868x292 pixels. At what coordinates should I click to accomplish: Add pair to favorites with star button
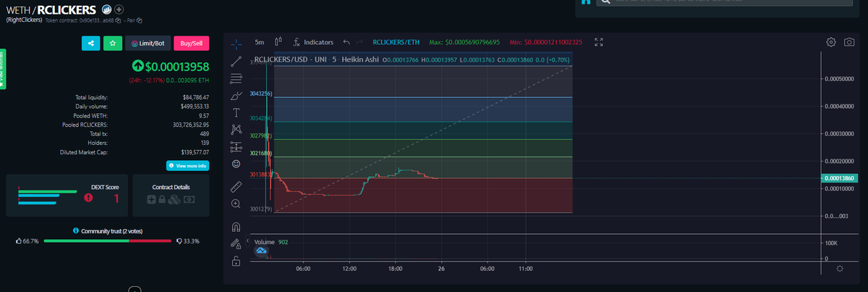click(112, 43)
